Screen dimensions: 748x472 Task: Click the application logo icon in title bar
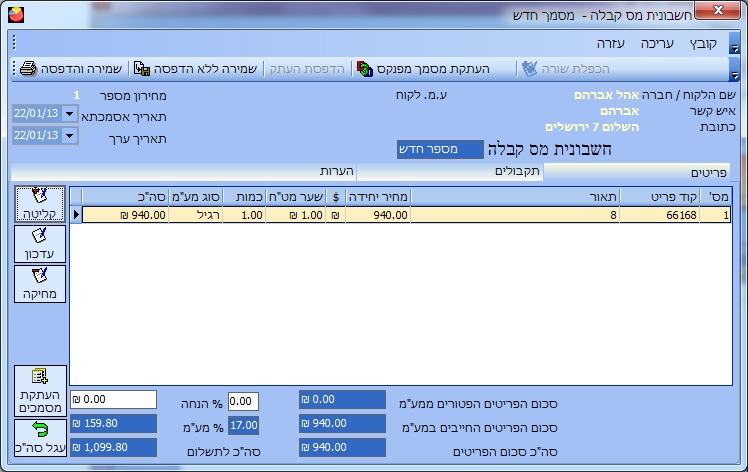(x=16, y=14)
